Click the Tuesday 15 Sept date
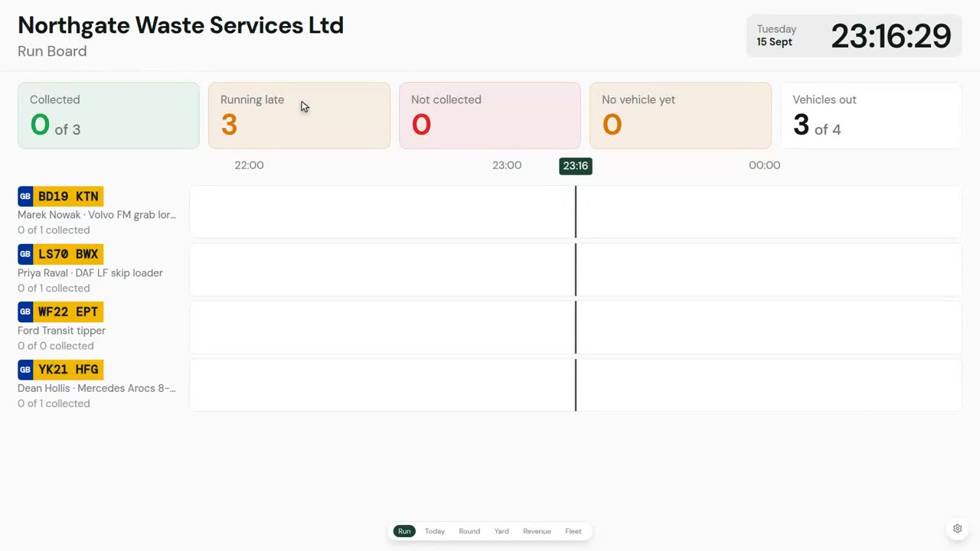Screen dimensions: 980x551 pyautogui.click(x=776, y=35)
